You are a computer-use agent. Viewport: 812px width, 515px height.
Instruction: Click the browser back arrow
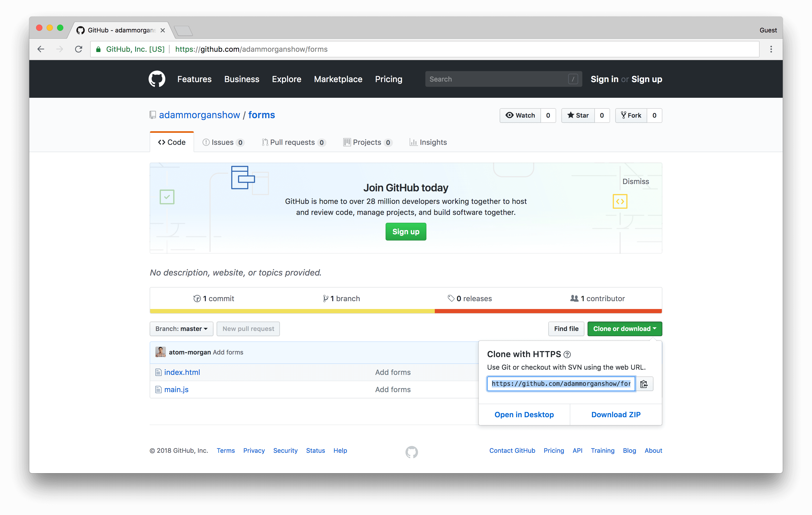pos(41,49)
